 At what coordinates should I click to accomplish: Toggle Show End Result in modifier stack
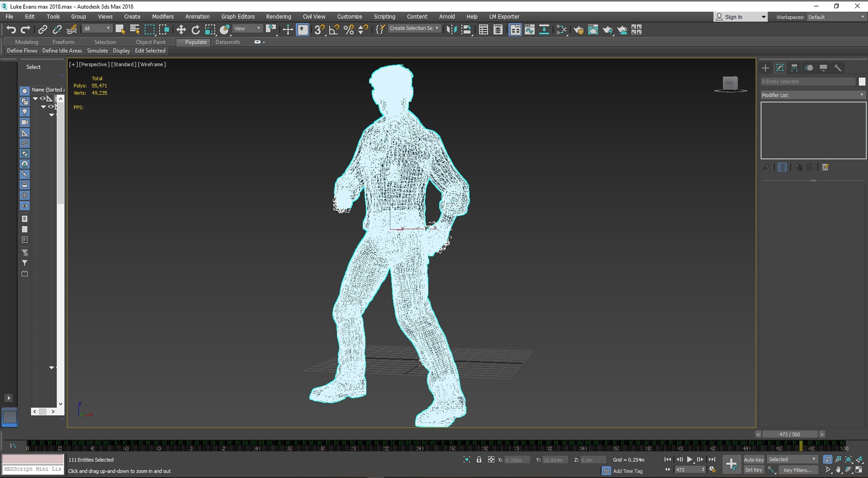pyautogui.click(x=782, y=167)
